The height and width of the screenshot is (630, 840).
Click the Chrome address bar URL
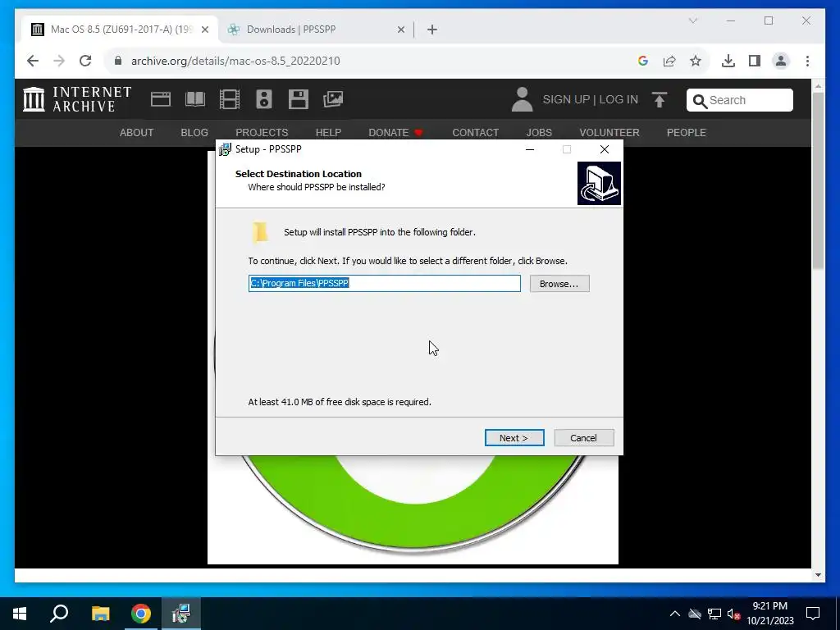tap(235, 61)
